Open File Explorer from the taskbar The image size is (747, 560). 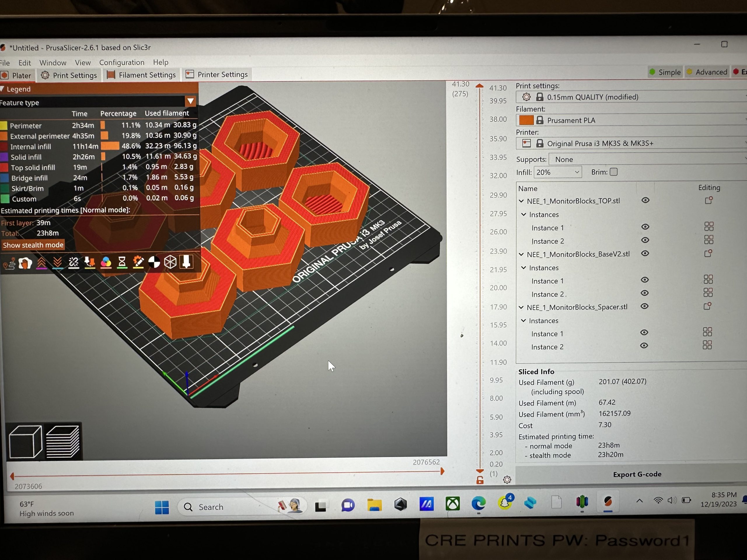pyautogui.click(x=374, y=505)
